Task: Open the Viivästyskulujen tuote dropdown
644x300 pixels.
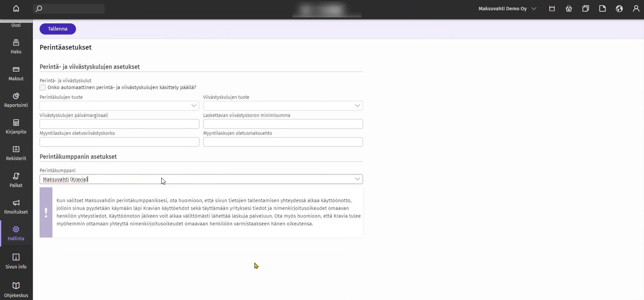Action: pos(283,105)
